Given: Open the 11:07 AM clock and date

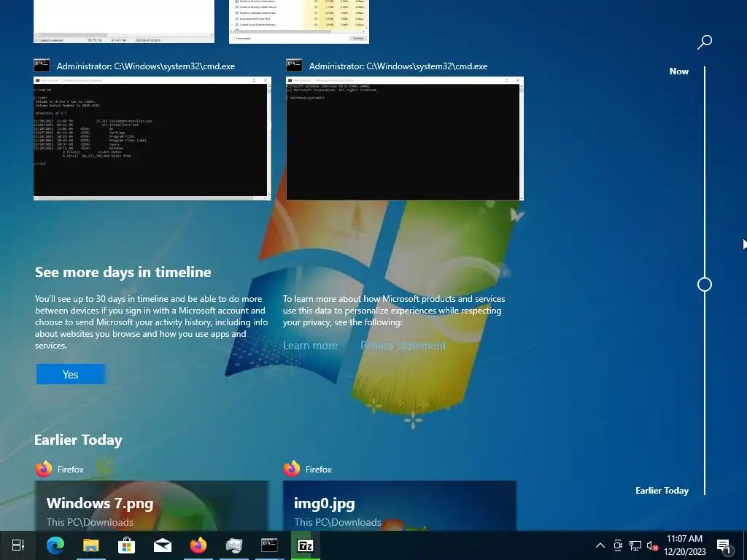Looking at the screenshot, I should [684, 545].
